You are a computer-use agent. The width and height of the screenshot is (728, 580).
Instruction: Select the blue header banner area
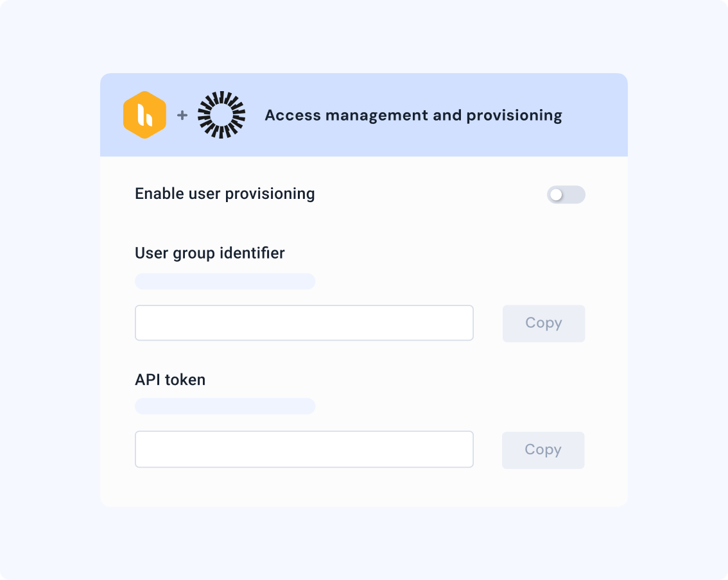[x=364, y=115]
